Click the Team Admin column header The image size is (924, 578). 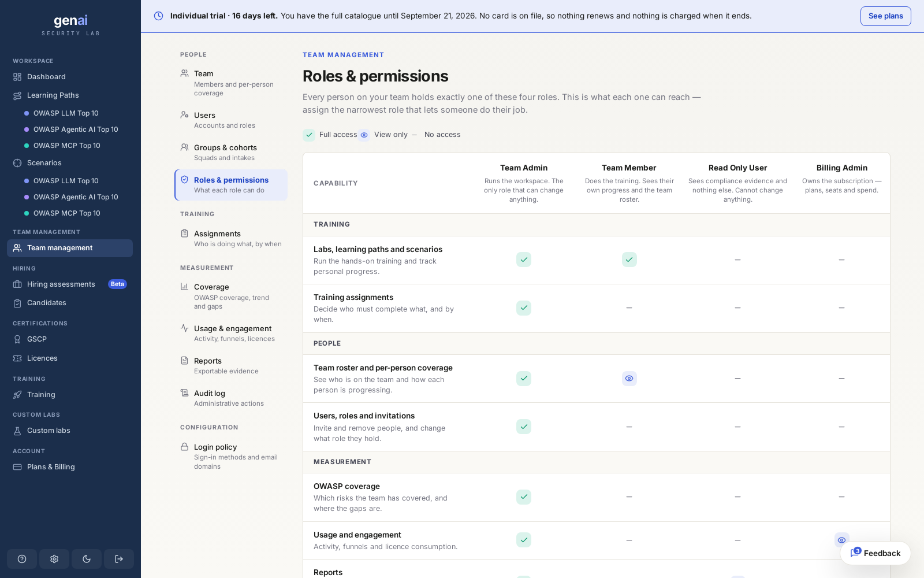(524, 168)
